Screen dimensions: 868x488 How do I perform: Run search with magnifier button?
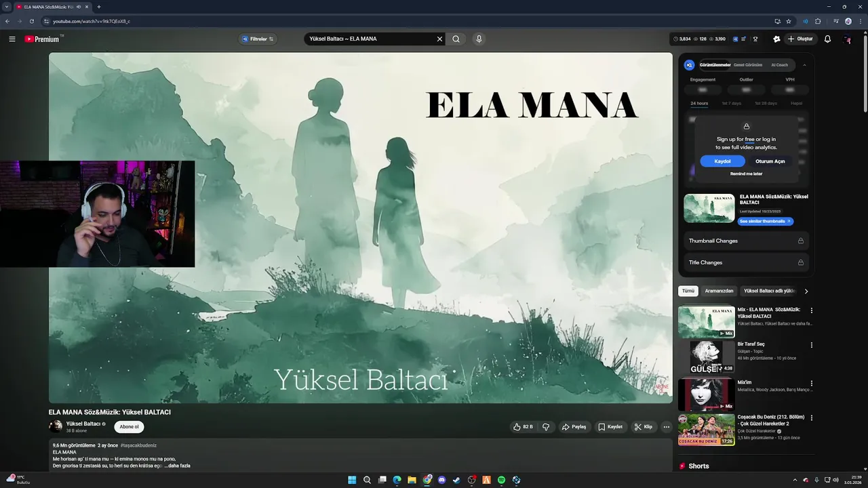click(x=456, y=39)
